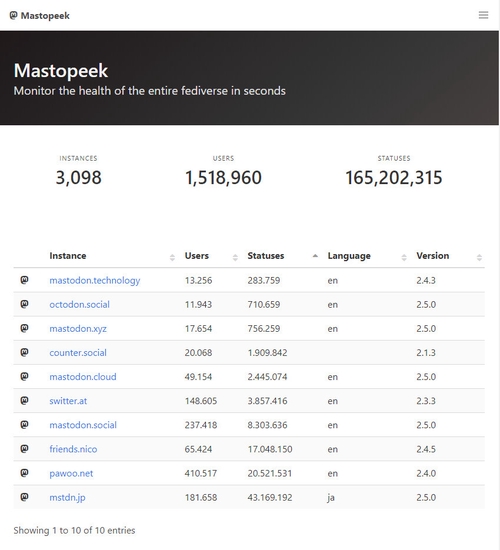Open the switter.at instance link
This screenshot has width=500, height=550.
68,401
